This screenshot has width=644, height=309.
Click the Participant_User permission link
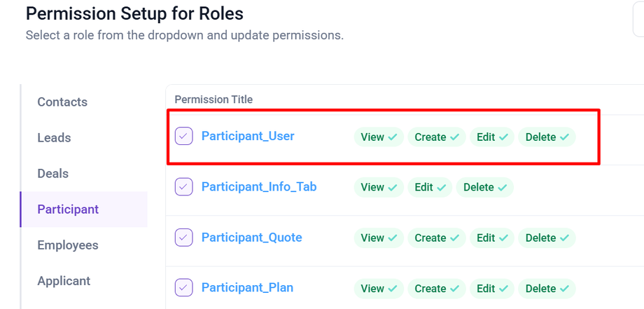click(248, 136)
